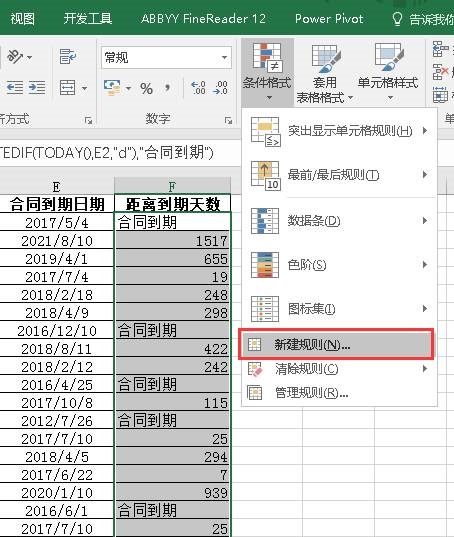This screenshot has width=454, height=537.
Task: Click the Conditional Formatting (条件格式) icon
Action: [267, 57]
